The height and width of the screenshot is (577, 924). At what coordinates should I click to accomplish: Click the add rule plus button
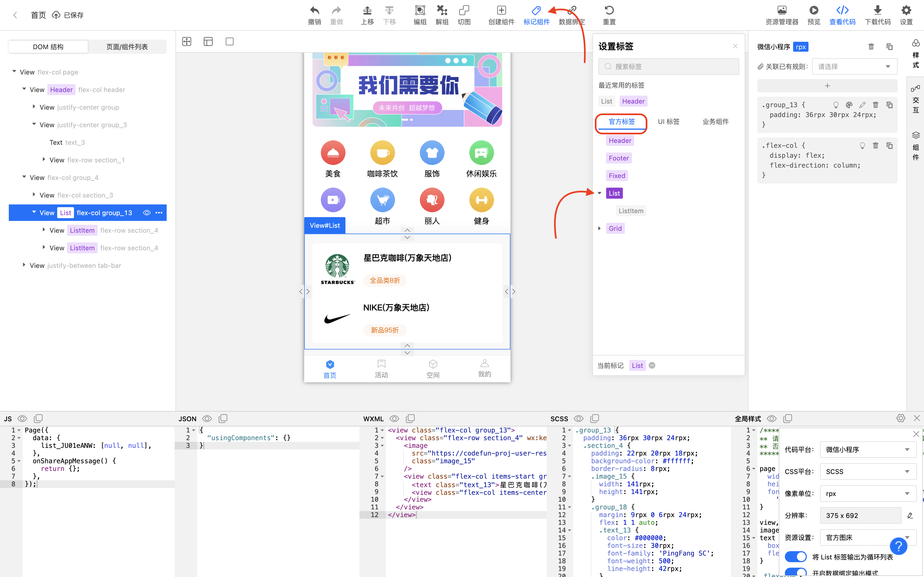[827, 85]
